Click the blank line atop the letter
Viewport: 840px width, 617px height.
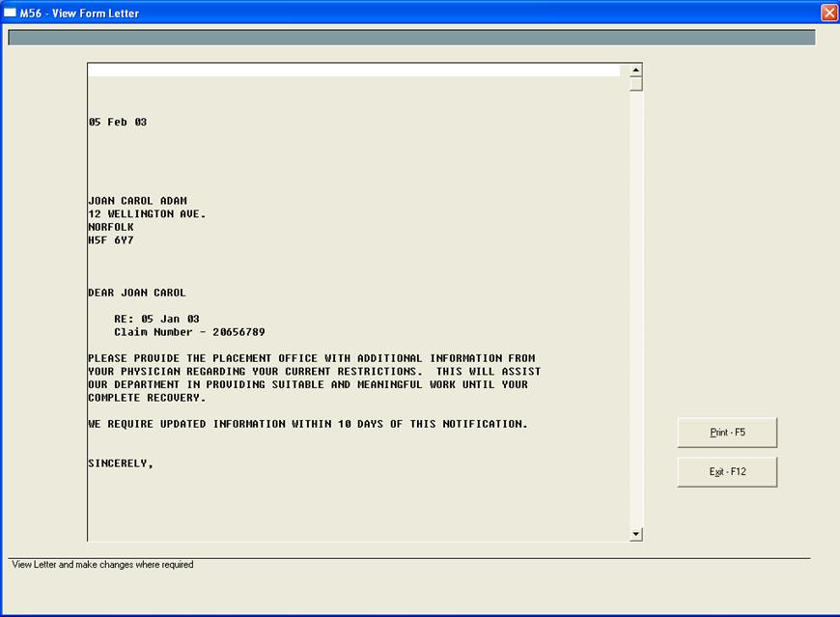(354, 70)
